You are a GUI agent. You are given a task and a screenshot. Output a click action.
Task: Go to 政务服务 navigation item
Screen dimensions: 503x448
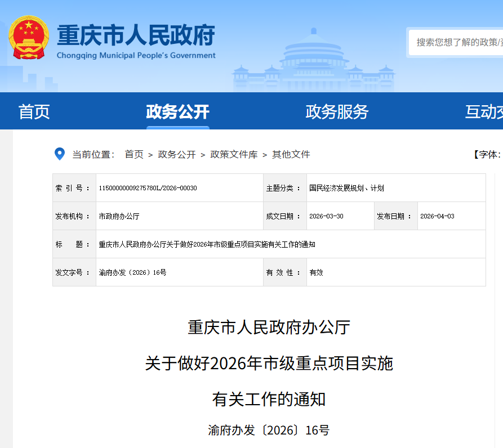pos(337,111)
